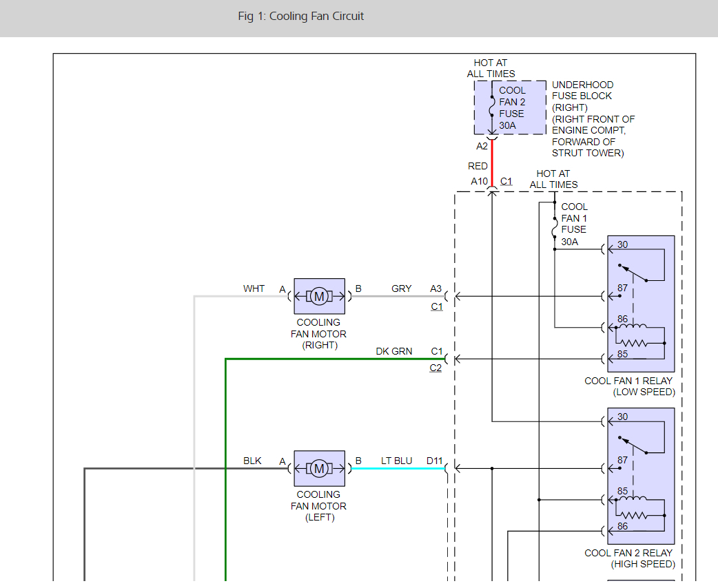Select the Cool Fan 1 Relay switch contact

pyautogui.click(x=634, y=273)
